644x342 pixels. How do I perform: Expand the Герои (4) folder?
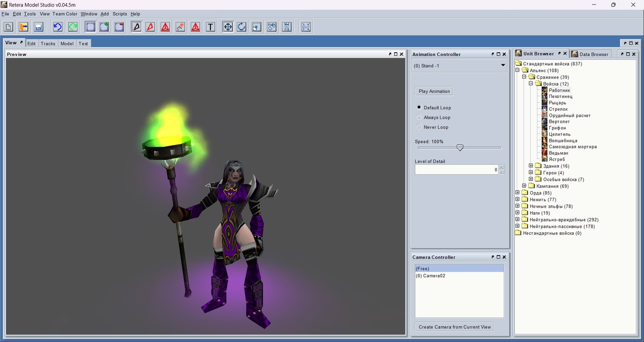click(x=531, y=173)
